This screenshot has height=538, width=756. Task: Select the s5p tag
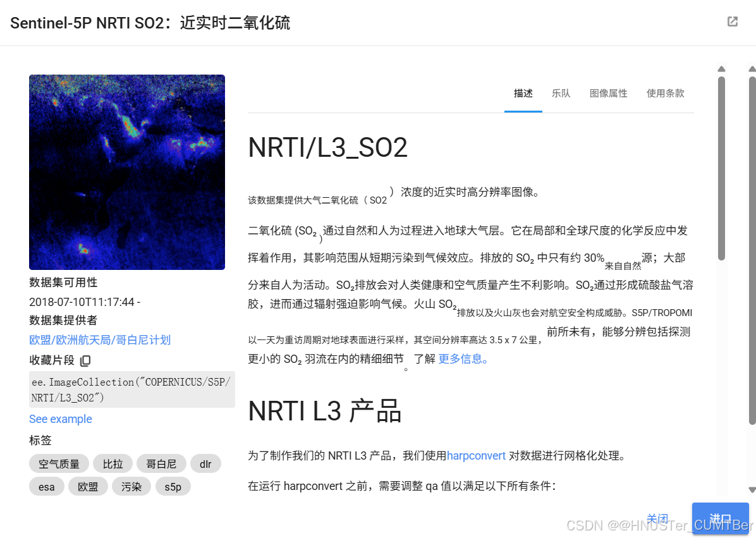point(173,486)
